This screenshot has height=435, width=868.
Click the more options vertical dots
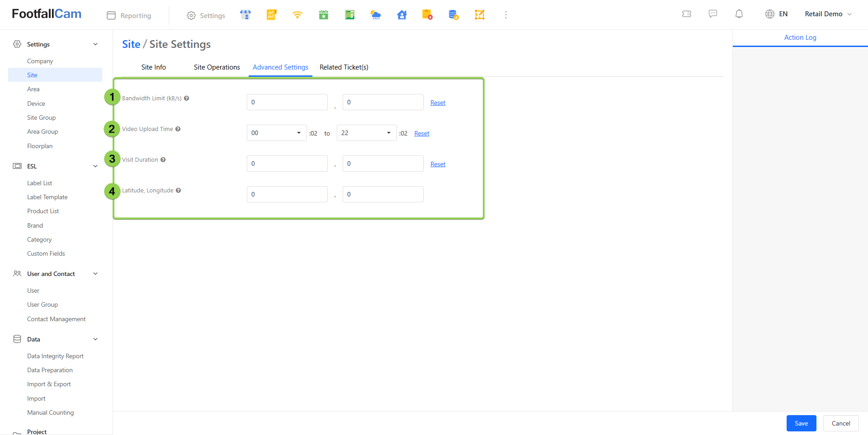[506, 15]
